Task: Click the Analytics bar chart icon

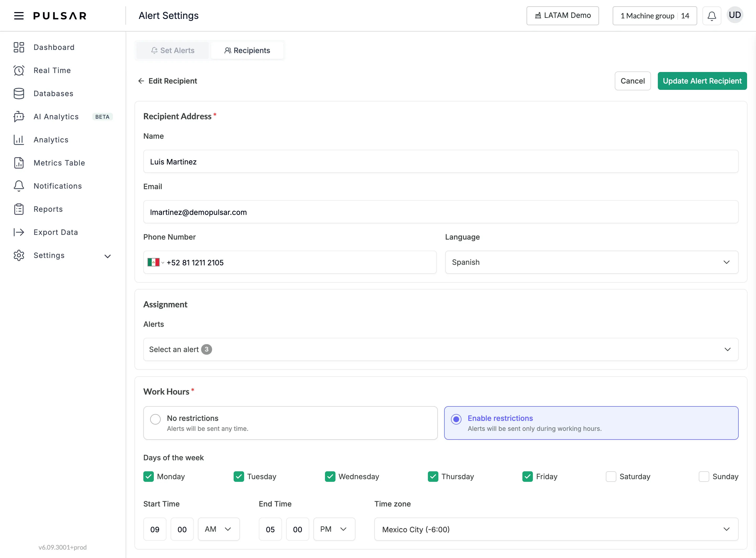Action: tap(19, 140)
